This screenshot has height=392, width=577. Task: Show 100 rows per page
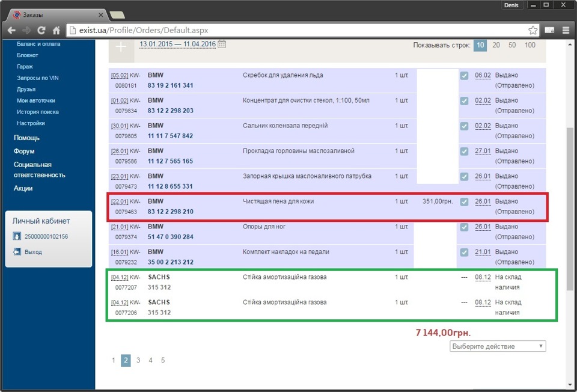[x=530, y=45]
